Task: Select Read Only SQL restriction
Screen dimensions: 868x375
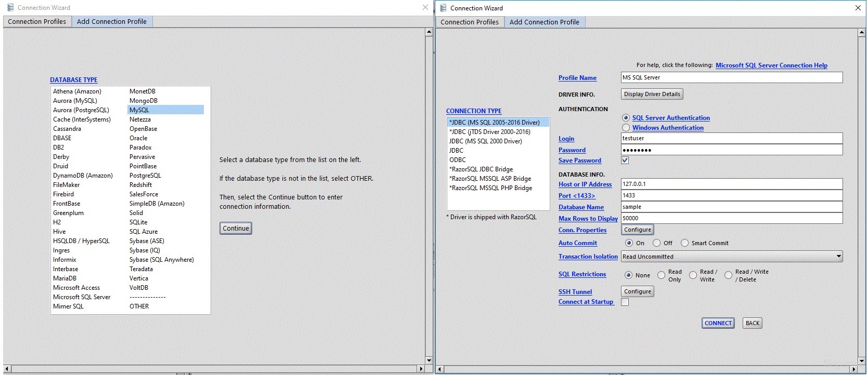Action: pos(662,275)
